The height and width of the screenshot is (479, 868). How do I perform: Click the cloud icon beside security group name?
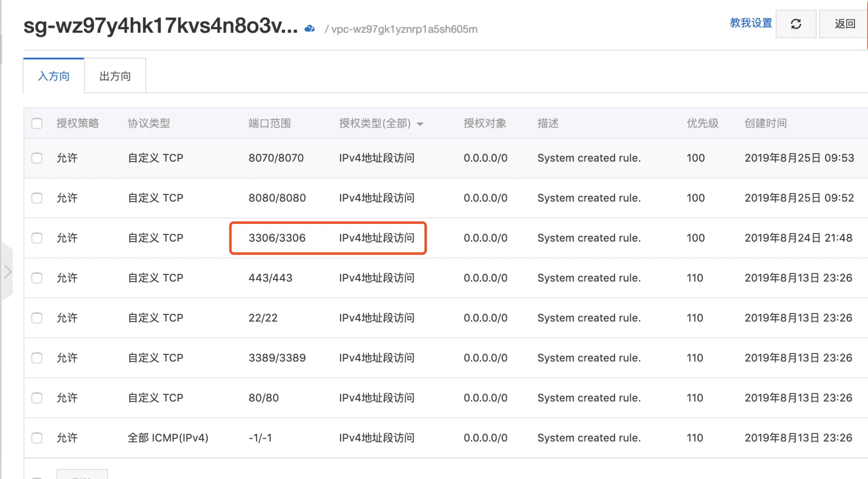click(310, 28)
